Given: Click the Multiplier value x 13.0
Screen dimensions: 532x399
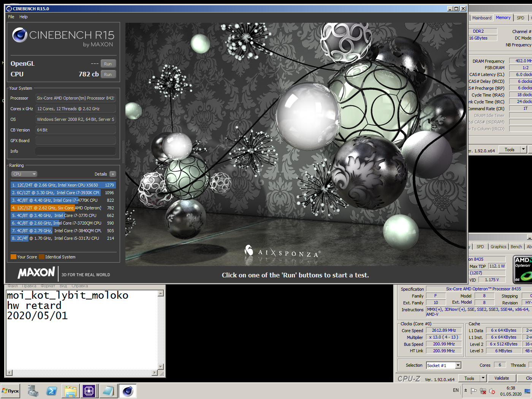Looking at the screenshot, I should (x=444, y=337).
